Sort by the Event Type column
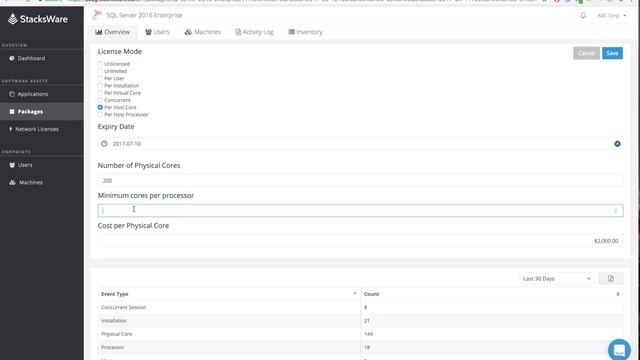 pos(229,294)
